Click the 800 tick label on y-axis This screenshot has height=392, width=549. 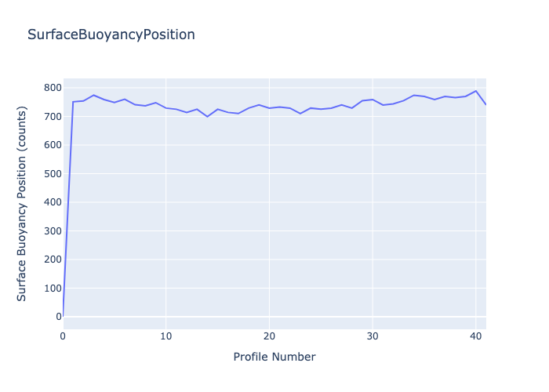(x=46, y=88)
